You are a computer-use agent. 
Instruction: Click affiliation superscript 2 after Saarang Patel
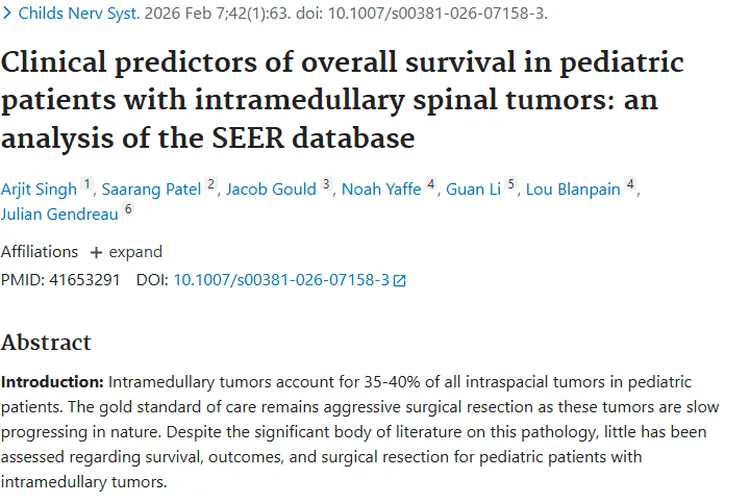pyautogui.click(x=211, y=185)
